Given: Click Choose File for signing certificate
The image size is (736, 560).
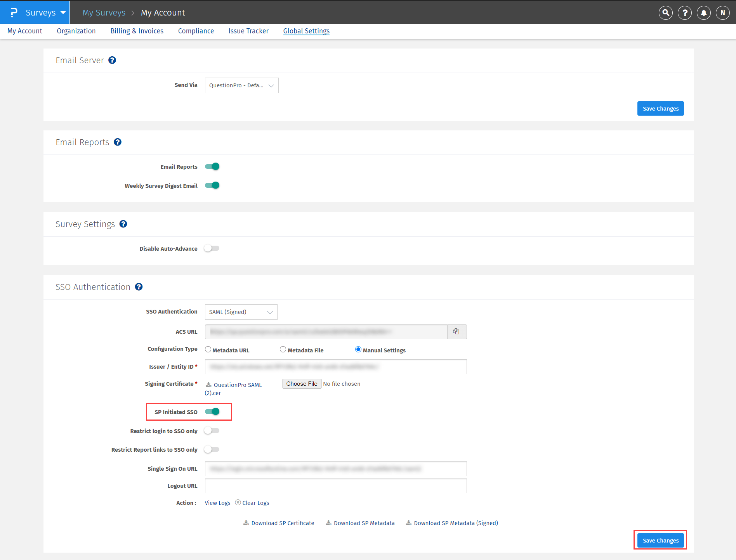Looking at the screenshot, I should coord(302,384).
